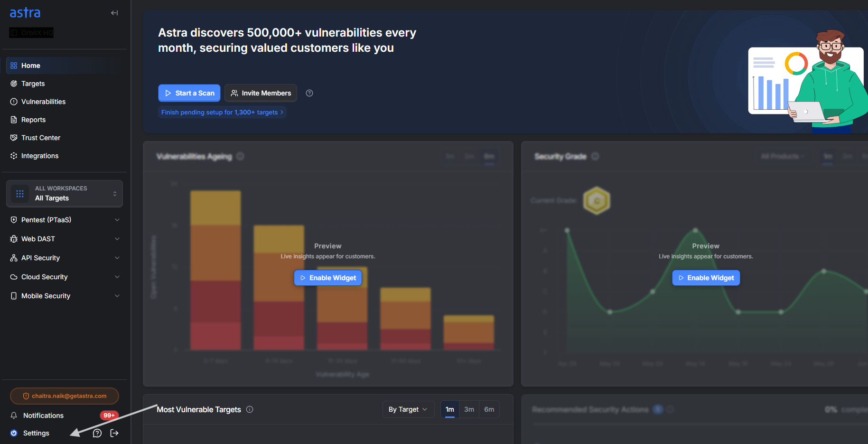The width and height of the screenshot is (868, 444).
Task: Click the help icon beside Invite Members
Action: coord(309,93)
